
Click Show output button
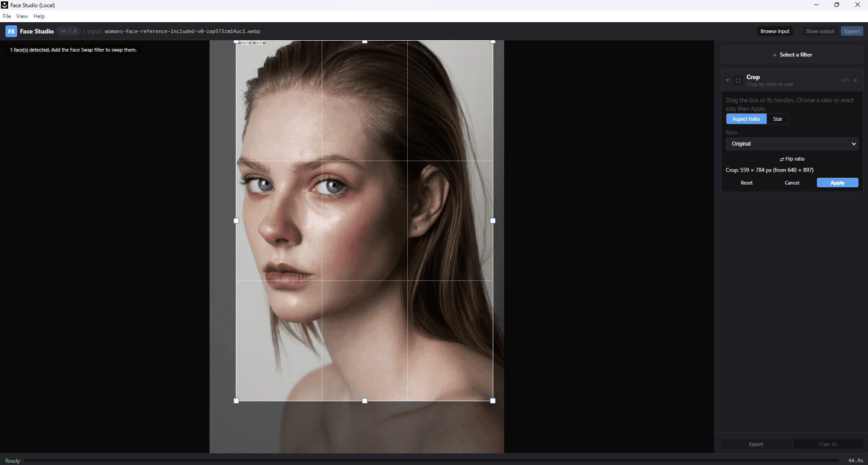pos(820,31)
